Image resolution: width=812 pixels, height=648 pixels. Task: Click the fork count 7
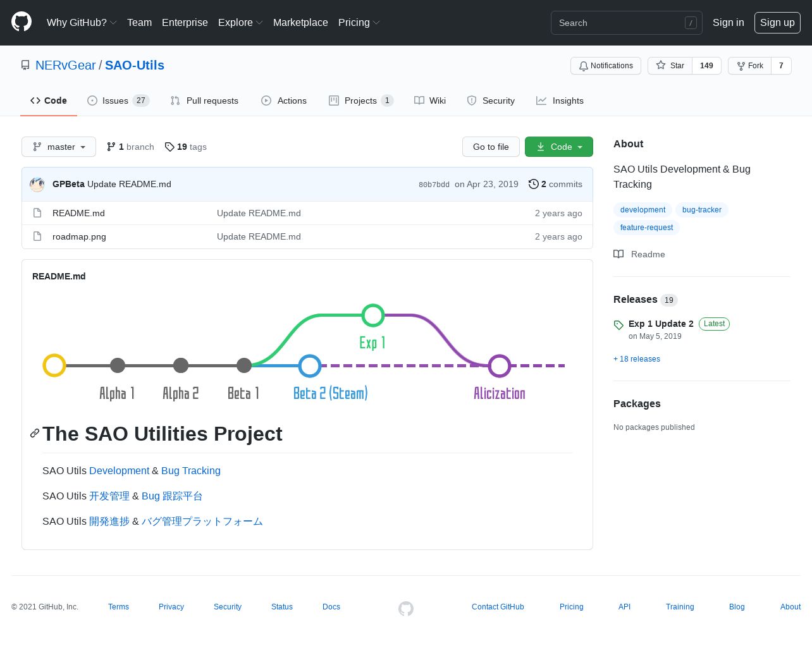781,66
